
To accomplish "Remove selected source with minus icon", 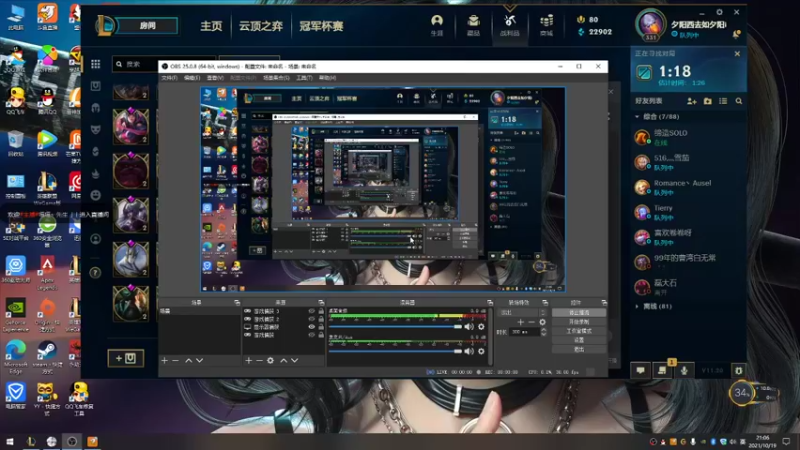I will [x=259, y=360].
